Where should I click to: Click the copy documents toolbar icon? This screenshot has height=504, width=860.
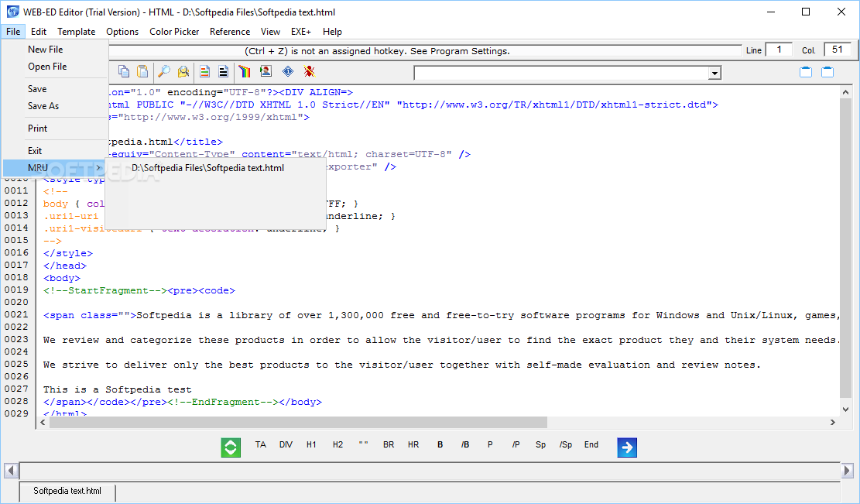coord(124,71)
